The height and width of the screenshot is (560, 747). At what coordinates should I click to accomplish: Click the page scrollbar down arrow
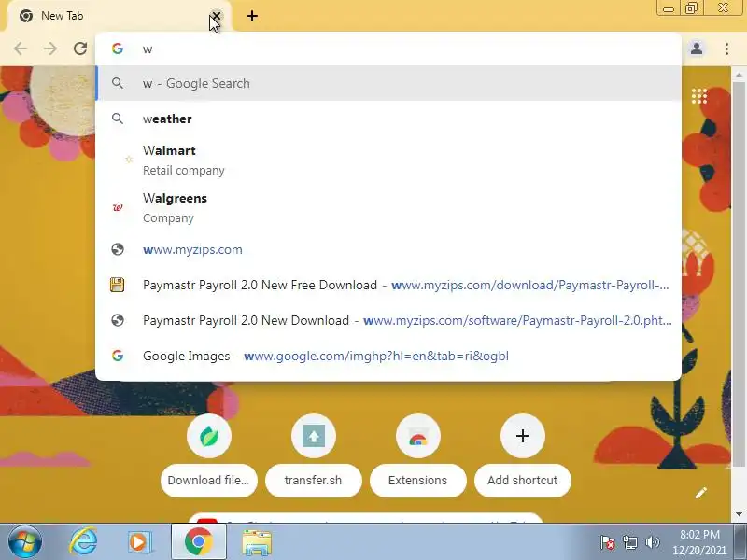[739, 514]
